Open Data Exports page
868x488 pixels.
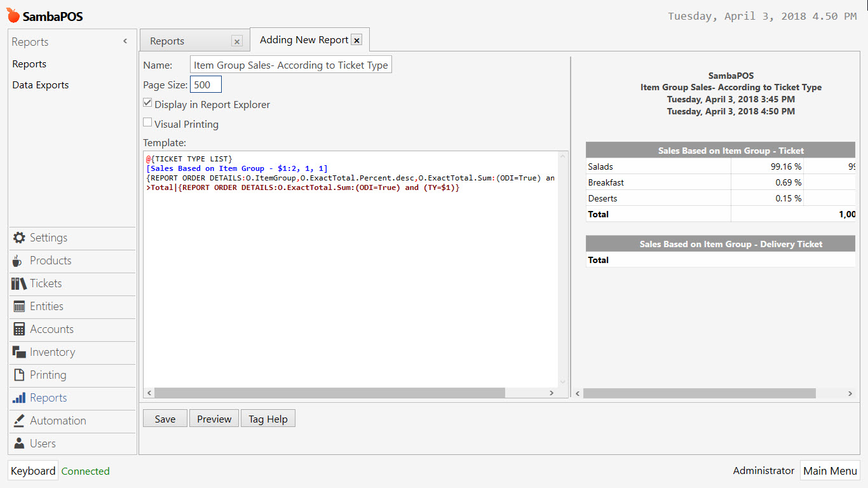click(40, 85)
